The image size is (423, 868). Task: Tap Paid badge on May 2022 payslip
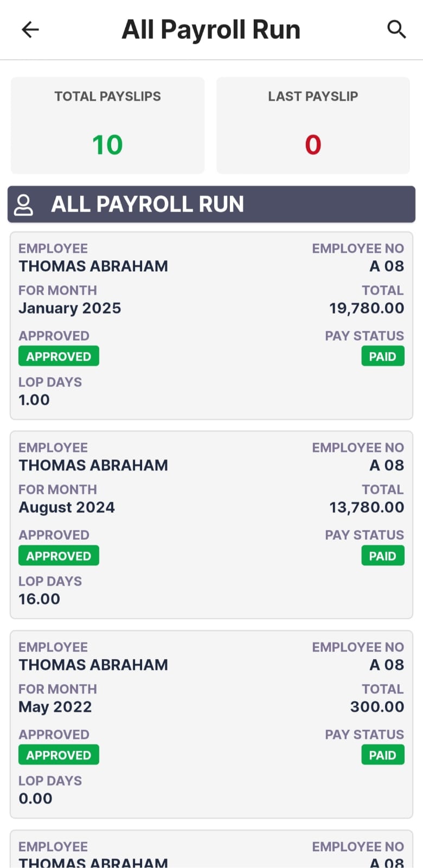[382, 755]
